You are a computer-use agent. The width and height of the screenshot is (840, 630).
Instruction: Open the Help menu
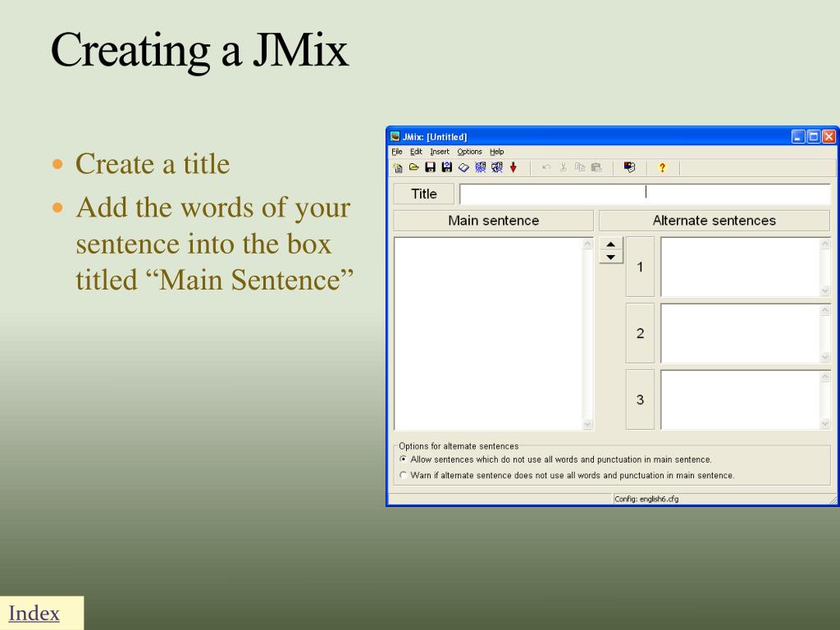(496, 152)
